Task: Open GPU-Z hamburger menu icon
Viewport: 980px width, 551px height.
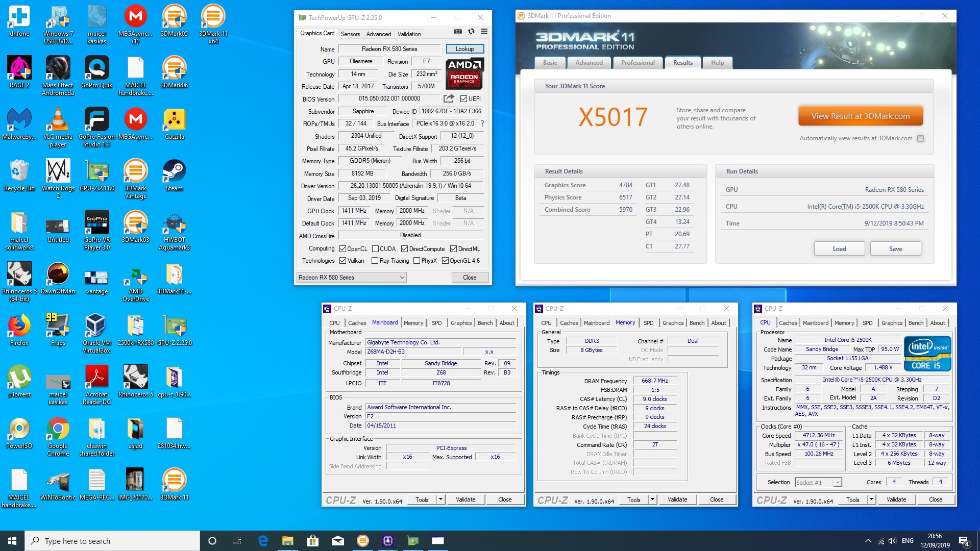Action: coord(484,32)
